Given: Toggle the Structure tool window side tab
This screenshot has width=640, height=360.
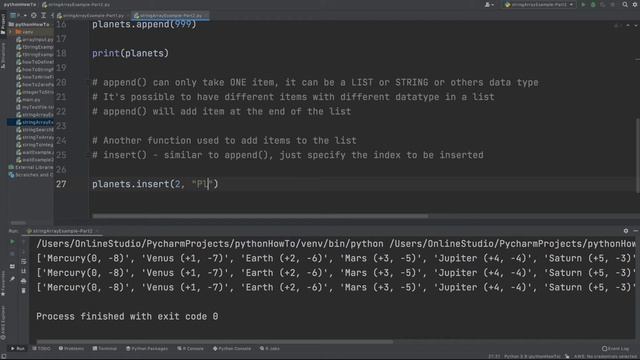Looking at the screenshot, I should pos(3,56).
